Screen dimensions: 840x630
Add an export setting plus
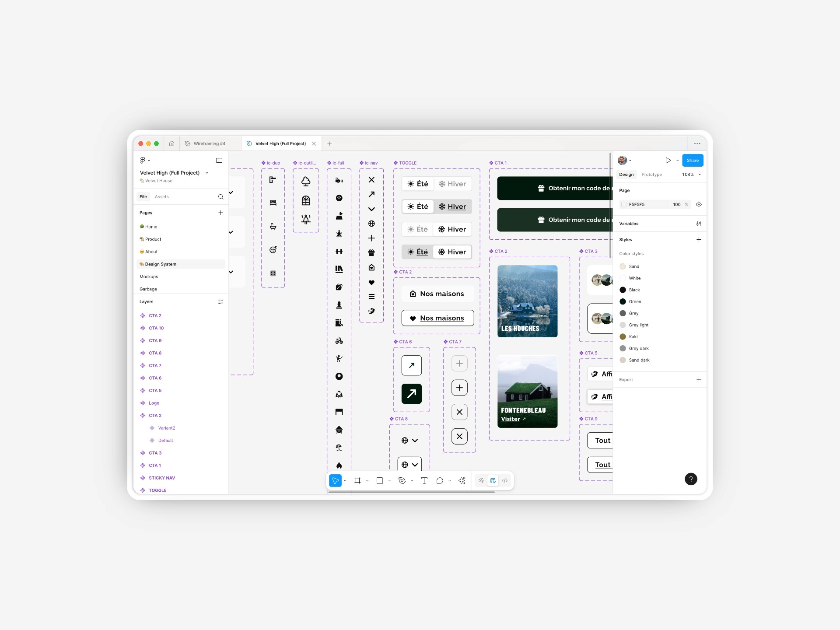tap(699, 379)
